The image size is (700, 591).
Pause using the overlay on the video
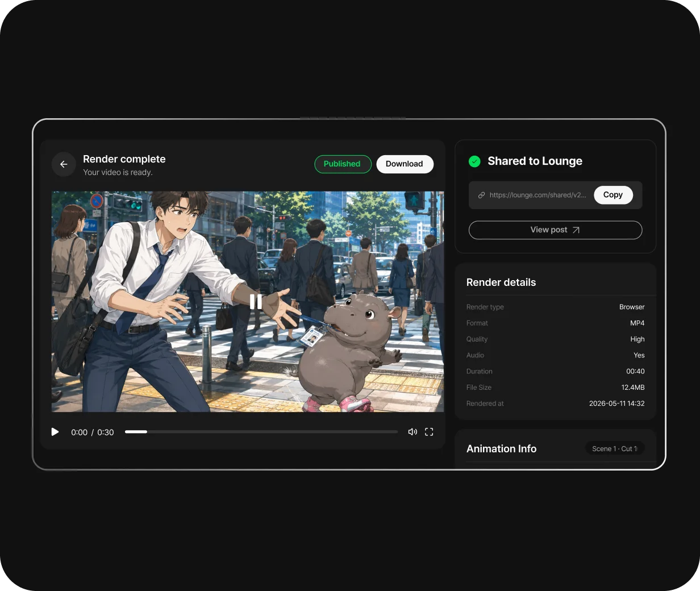[256, 301]
